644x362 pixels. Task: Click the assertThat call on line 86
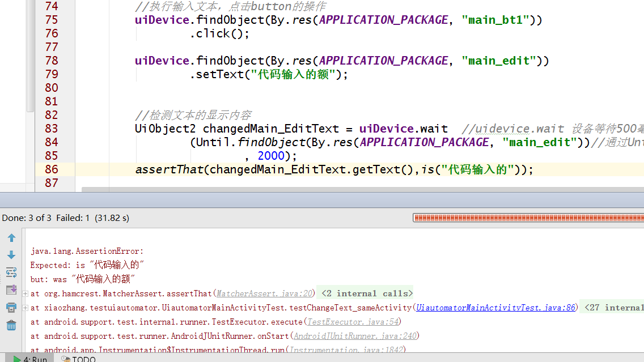pos(169,169)
